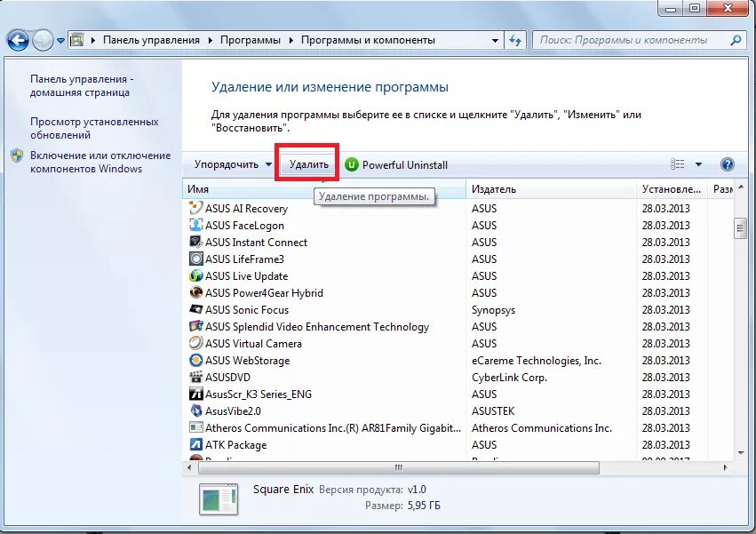Viewport: 756px width, 534px height.
Task: Click the Back navigation arrow
Action: coord(19,41)
